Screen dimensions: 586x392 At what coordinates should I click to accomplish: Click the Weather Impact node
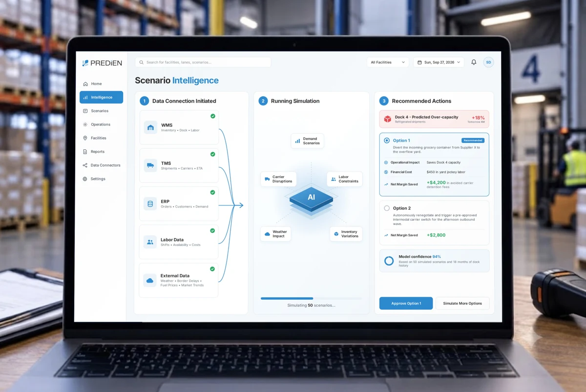click(276, 234)
